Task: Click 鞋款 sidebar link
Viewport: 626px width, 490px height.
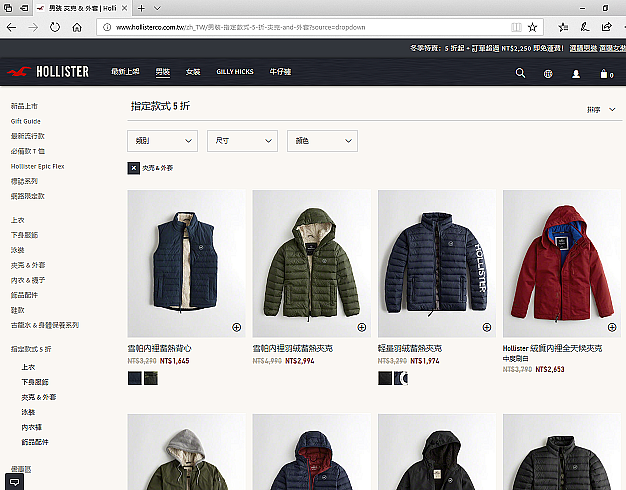Action: click(18, 310)
